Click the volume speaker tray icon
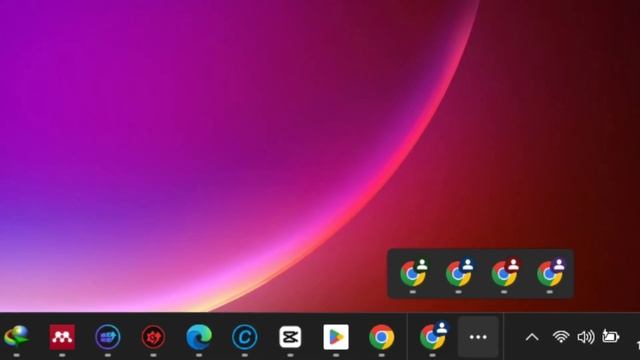The image size is (640, 360). 586,337
